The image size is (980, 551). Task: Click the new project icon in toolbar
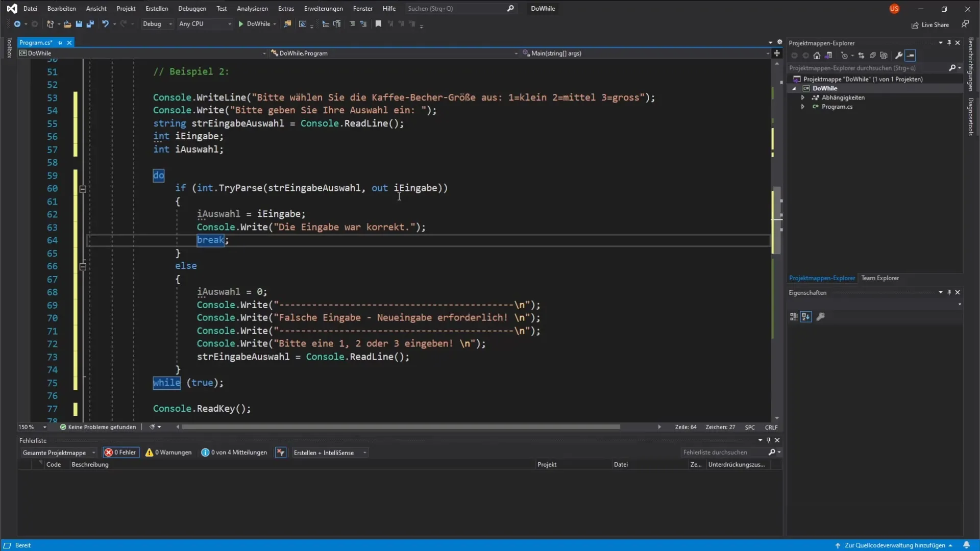(x=50, y=24)
